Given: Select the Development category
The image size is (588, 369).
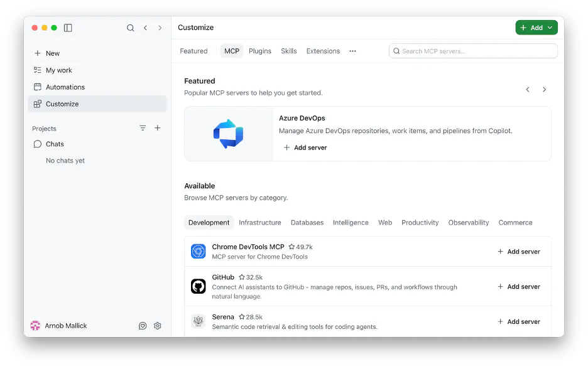Looking at the screenshot, I should click(209, 223).
